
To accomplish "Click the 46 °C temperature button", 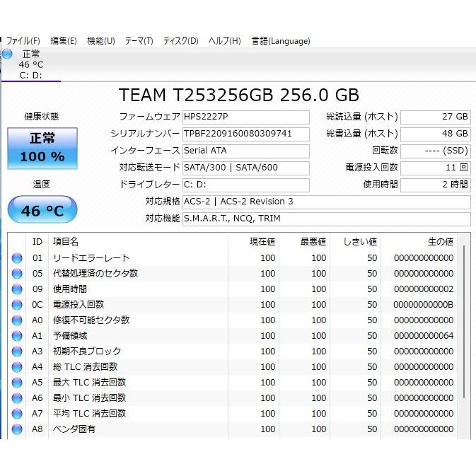I will click(x=42, y=209).
